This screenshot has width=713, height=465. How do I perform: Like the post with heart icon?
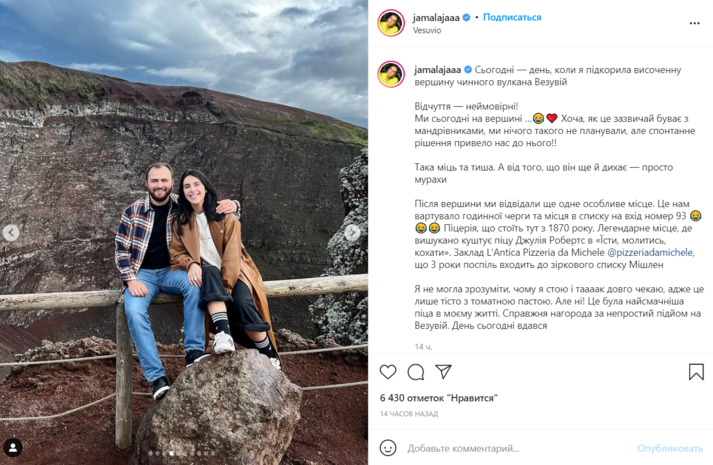[x=388, y=372]
